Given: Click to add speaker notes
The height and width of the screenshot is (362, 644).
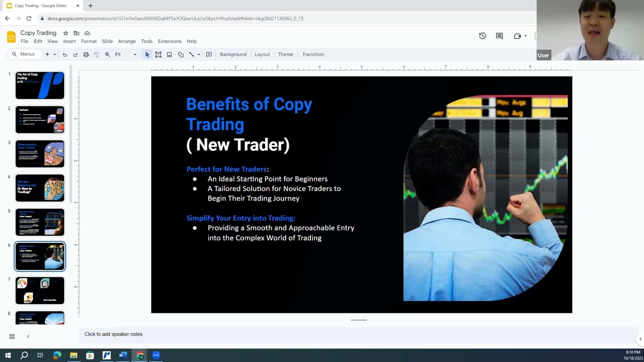Looking at the screenshot, I should click(113, 334).
